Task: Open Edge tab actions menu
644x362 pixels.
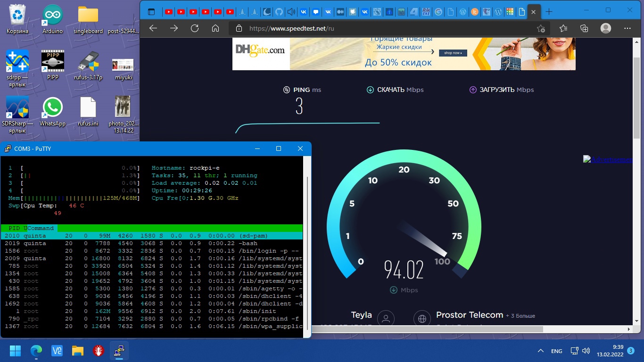Action: click(151, 12)
